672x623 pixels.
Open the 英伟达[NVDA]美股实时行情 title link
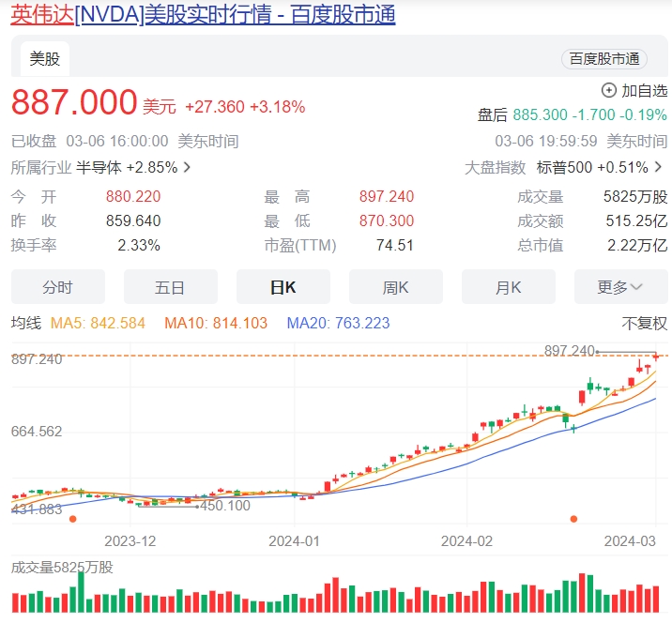tap(203, 15)
